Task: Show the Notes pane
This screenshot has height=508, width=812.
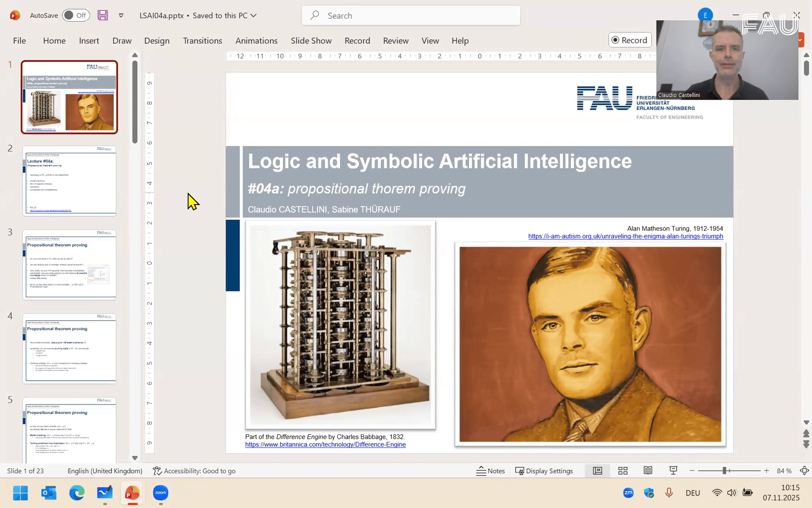Action: [x=490, y=470]
